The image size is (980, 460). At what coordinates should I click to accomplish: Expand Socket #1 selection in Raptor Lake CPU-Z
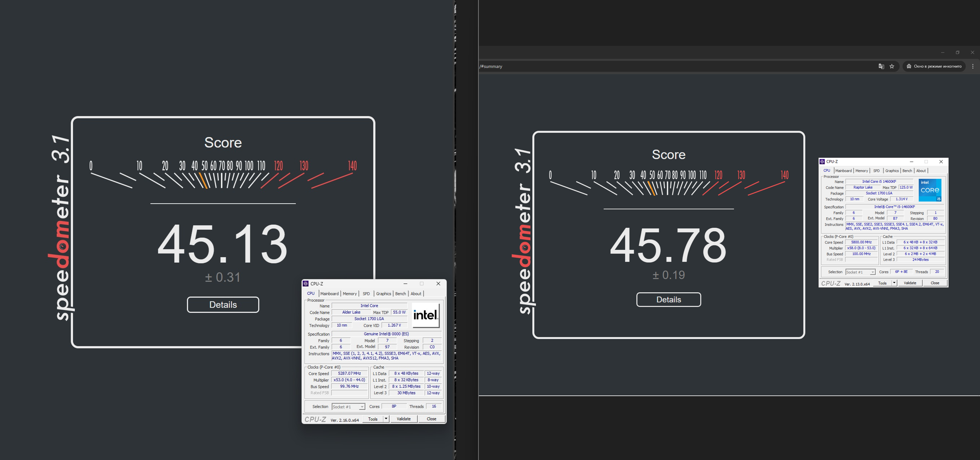860,272
